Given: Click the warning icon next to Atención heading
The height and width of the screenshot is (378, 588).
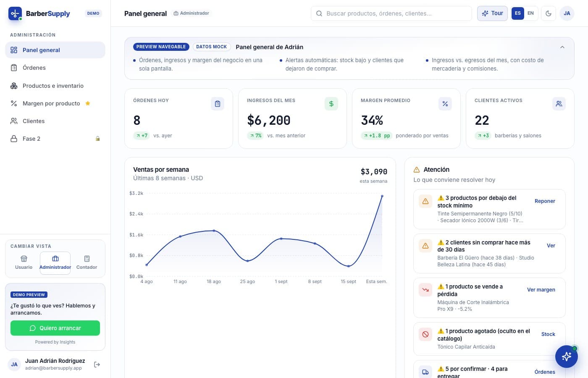Looking at the screenshot, I should pyautogui.click(x=417, y=170).
